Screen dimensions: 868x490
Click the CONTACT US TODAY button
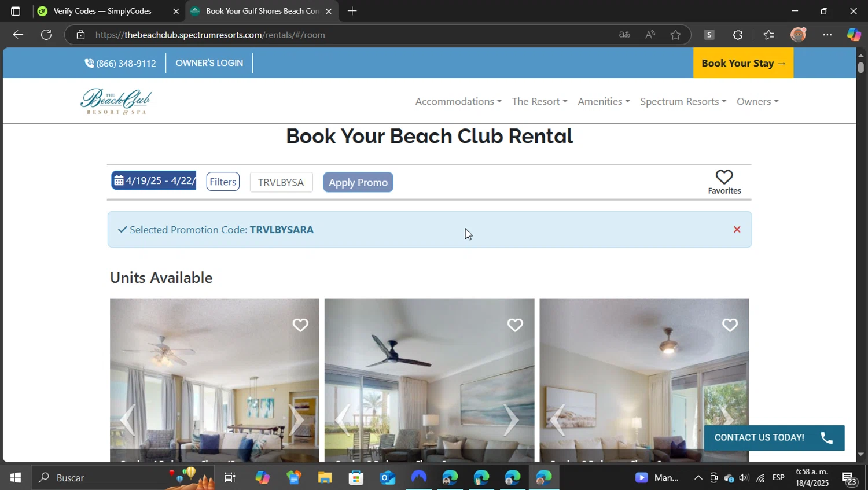tap(774, 438)
